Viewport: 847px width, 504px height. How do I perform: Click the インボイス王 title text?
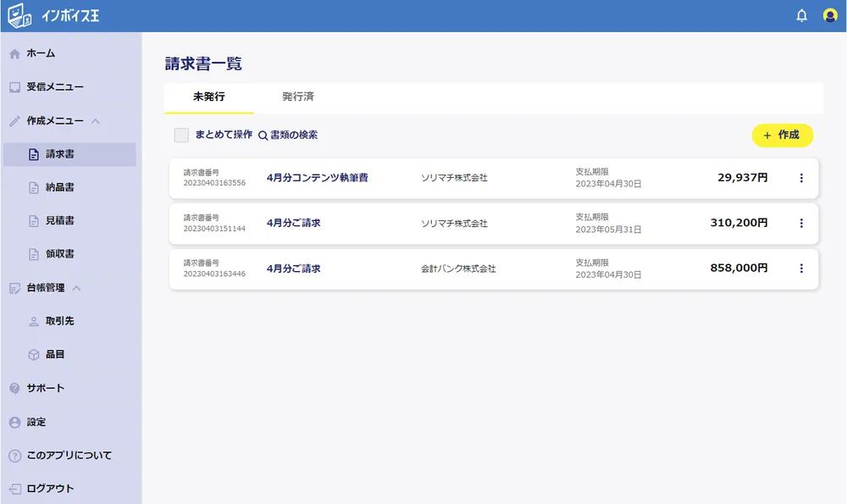[x=70, y=15]
